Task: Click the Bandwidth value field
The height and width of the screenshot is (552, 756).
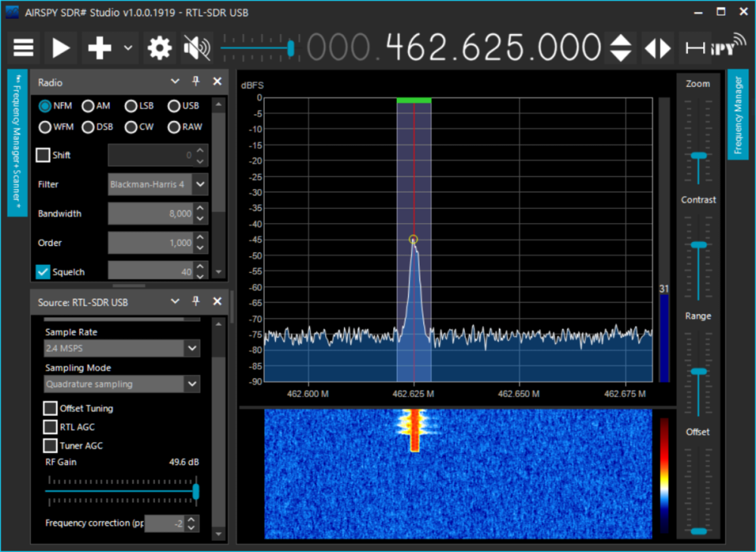Action: point(150,214)
